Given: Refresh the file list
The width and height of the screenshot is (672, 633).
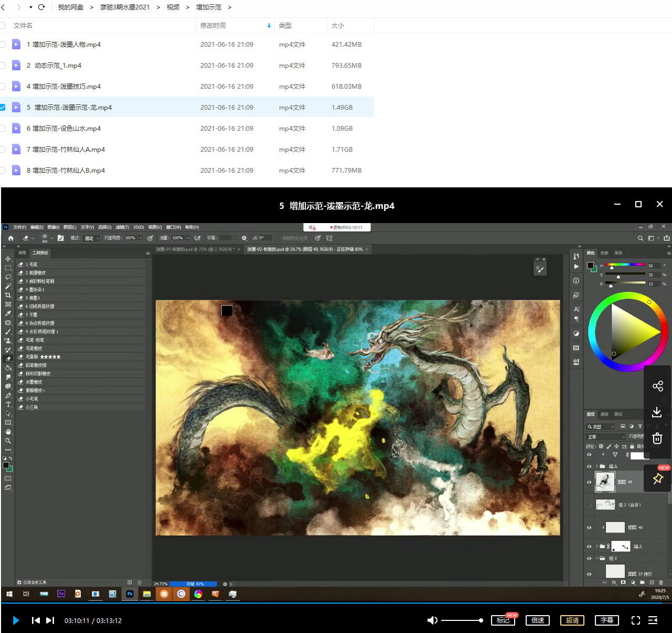Looking at the screenshot, I should pyautogui.click(x=41, y=7).
